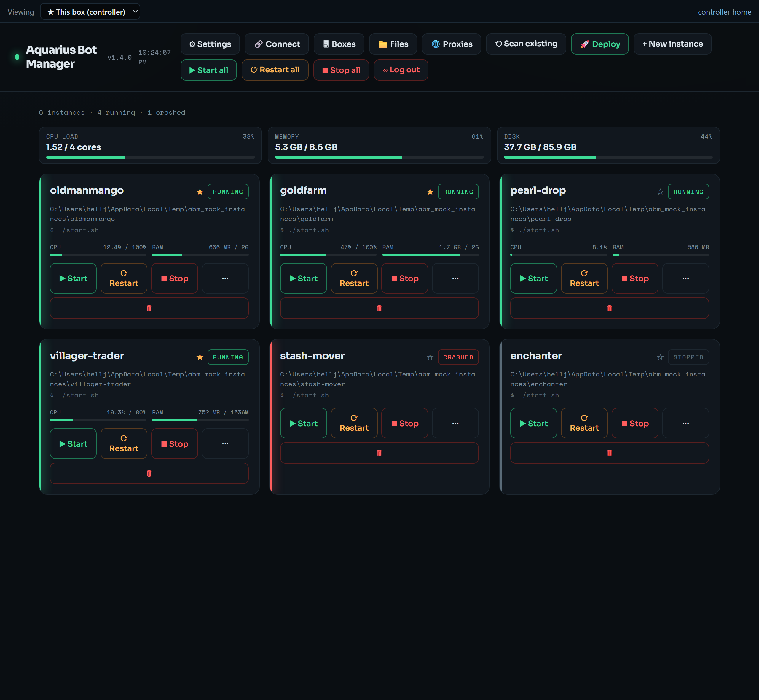
Task: Unfavorite oldmanmango using its star
Action: coord(200,192)
